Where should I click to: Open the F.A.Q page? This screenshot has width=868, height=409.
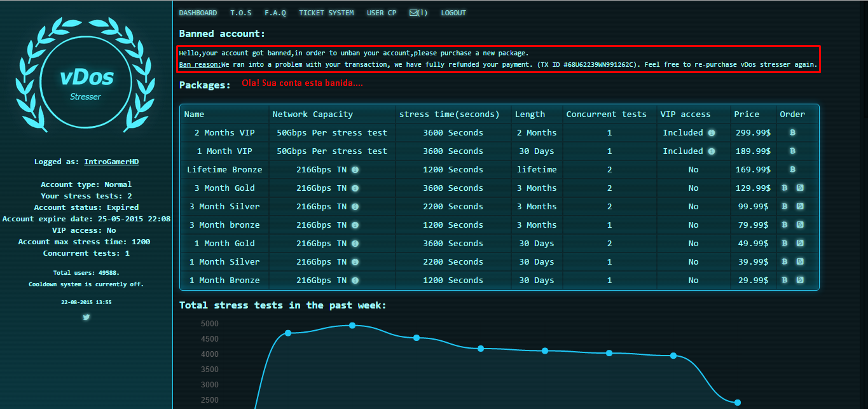click(x=275, y=13)
